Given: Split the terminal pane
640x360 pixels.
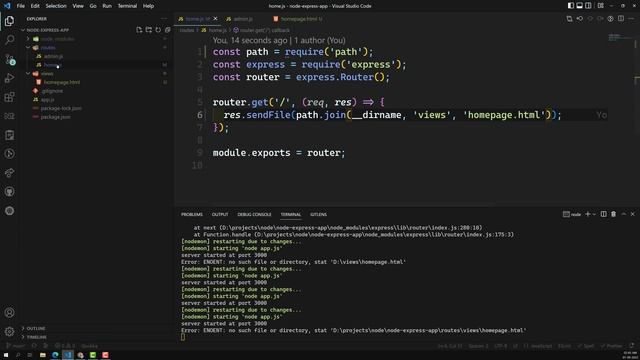Looking at the screenshot, I should [604, 214].
